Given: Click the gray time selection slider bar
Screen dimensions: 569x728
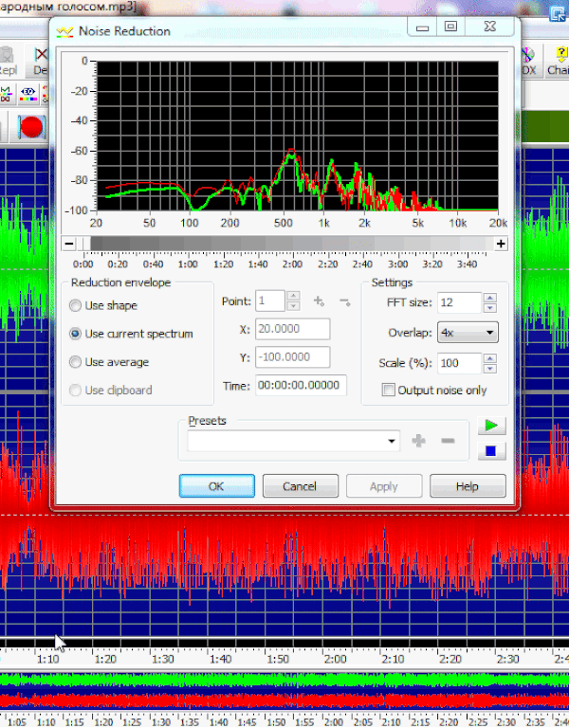Looking at the screenshot, I should coord(284,244).
